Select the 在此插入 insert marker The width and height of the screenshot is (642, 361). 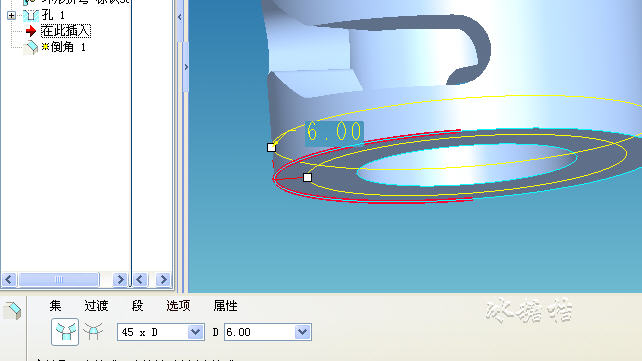pyautogui.click(x=66, y=31)
